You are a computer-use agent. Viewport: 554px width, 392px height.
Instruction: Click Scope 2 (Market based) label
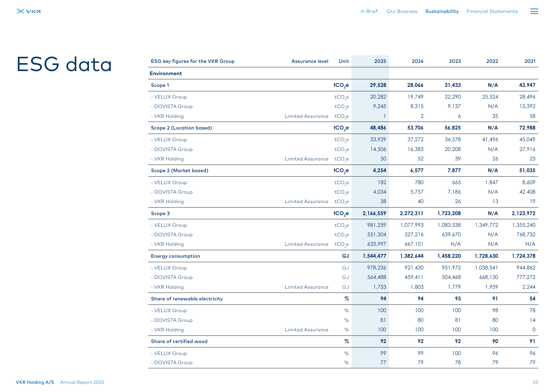(x=179, y=171)
